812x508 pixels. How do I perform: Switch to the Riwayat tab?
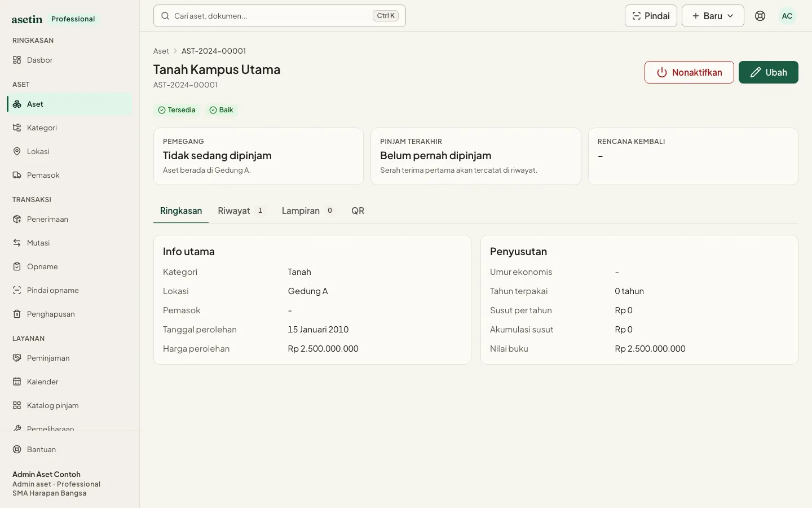[x=241, y=211]
